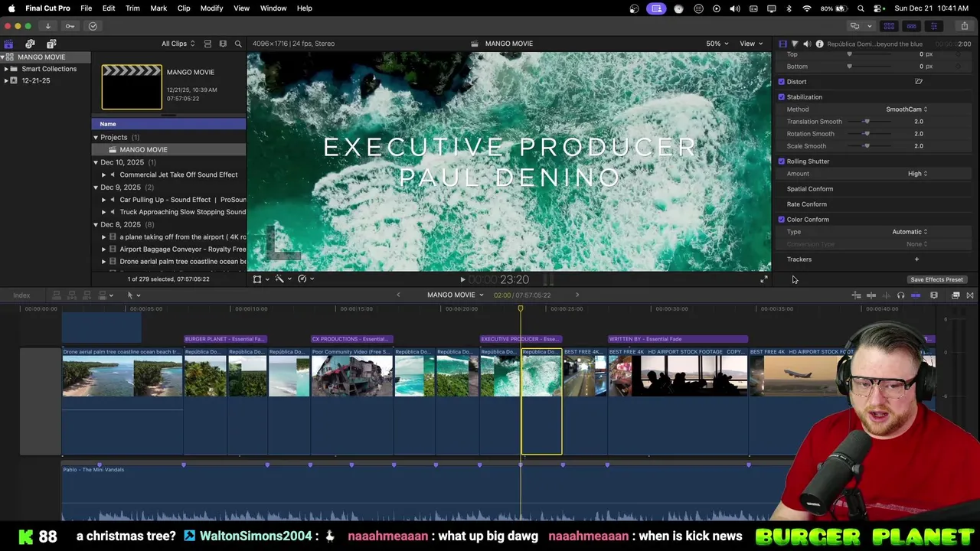
Task: Open viewer zoom 50% menu
Action: pyautogui.click(x=717, y=44)
